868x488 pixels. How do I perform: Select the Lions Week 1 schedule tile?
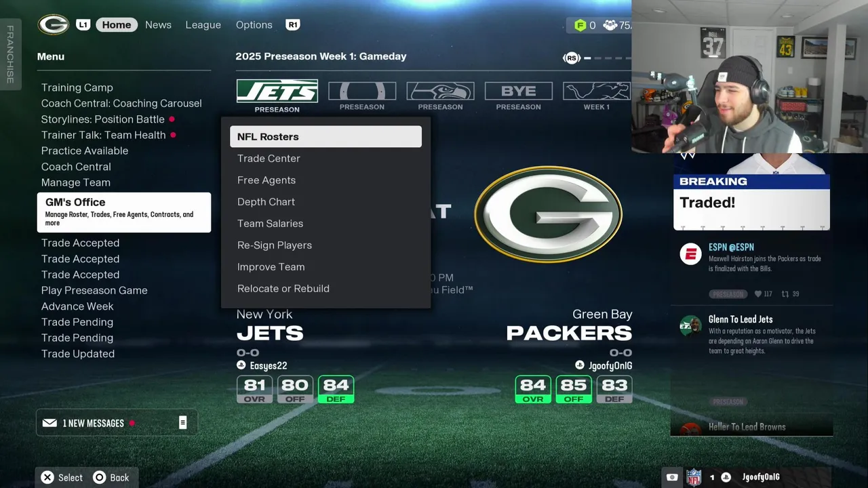point(597,96)
